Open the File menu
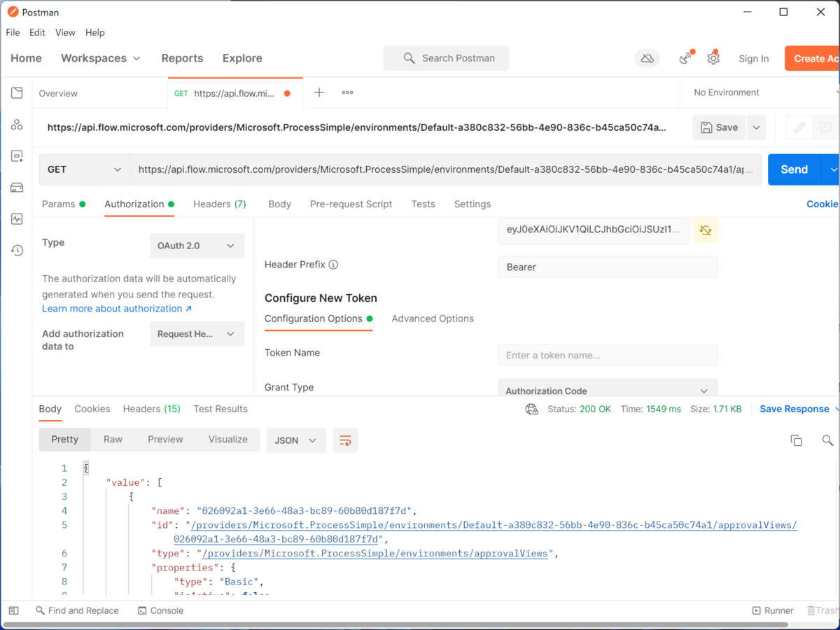Screen dimensions: 840x630 click(13, 32)
